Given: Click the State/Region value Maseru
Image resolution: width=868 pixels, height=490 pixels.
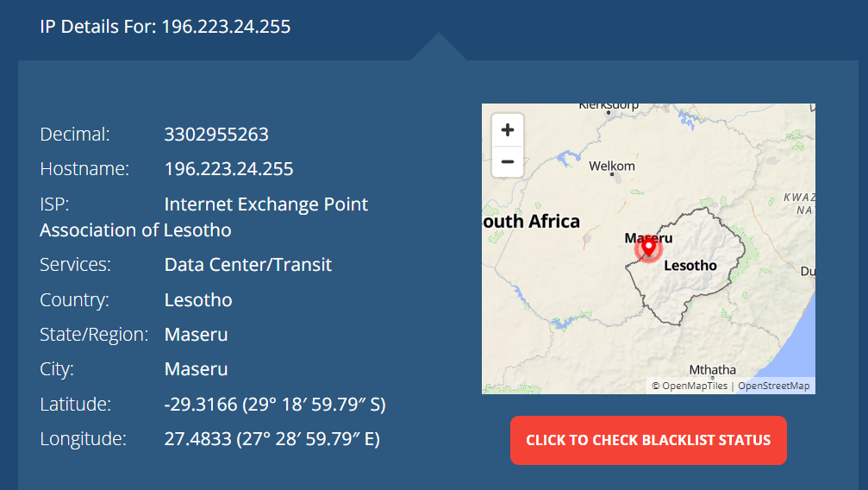Looking at the screenshot, I should [x=196, y=335].
